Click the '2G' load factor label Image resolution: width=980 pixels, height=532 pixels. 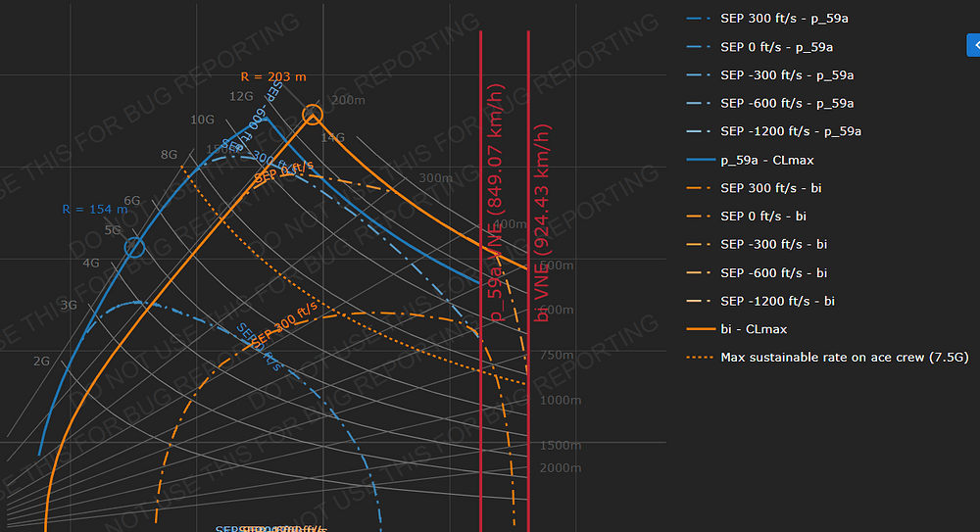tap(41, 362)
